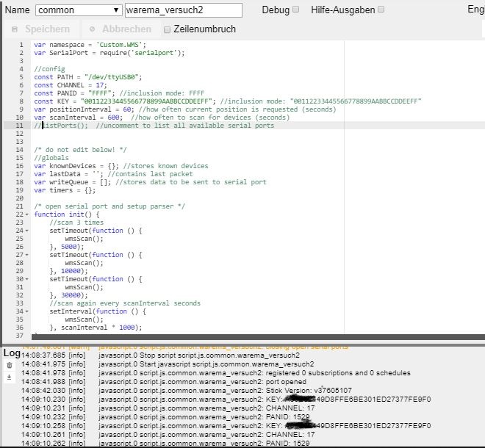This screenshot has height=448, width=485.
Task: Click the 14:09:10.231 CHANNEL: 17 log entry
Action: 168,408
